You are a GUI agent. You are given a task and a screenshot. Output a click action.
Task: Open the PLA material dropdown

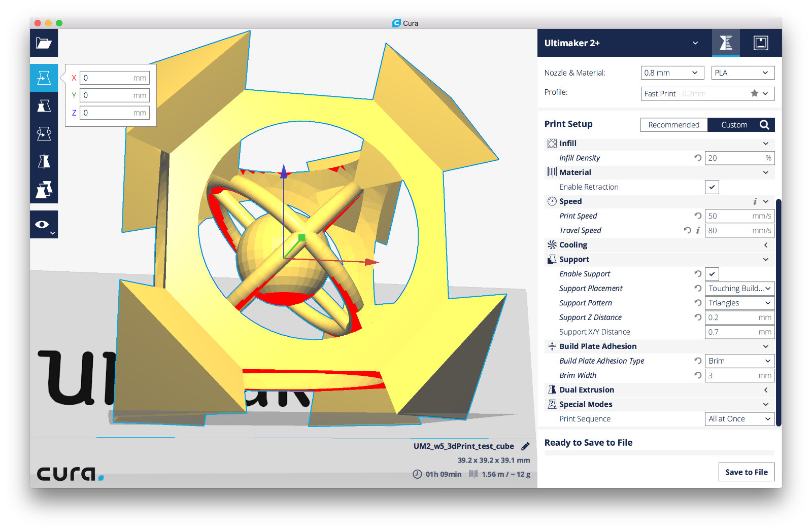[x=743, y=73]
